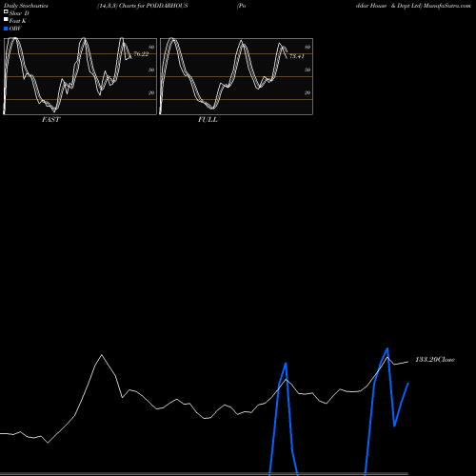Click the 'OBV' legend label
This screenshot has height=476, width=476.
[x=15, y=29]
